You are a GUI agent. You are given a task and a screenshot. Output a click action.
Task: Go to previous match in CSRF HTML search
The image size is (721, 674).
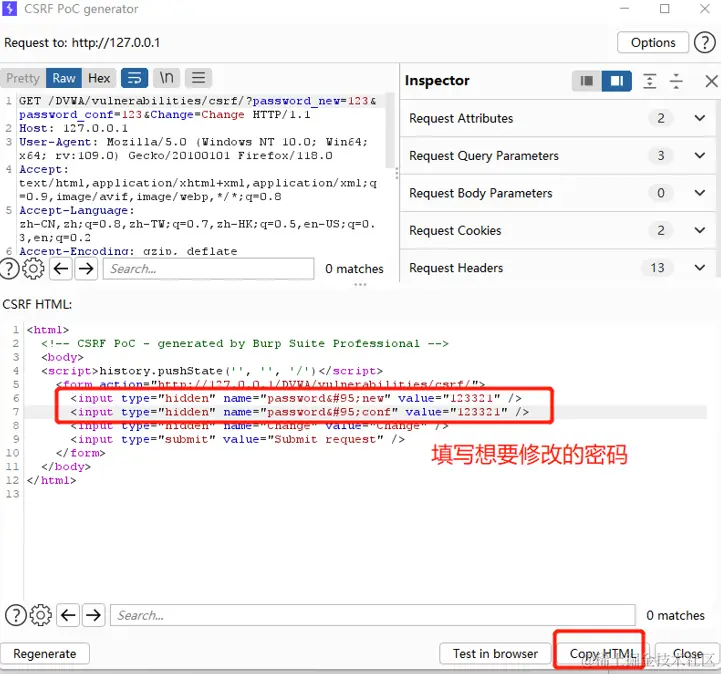[x=69, y=615]
